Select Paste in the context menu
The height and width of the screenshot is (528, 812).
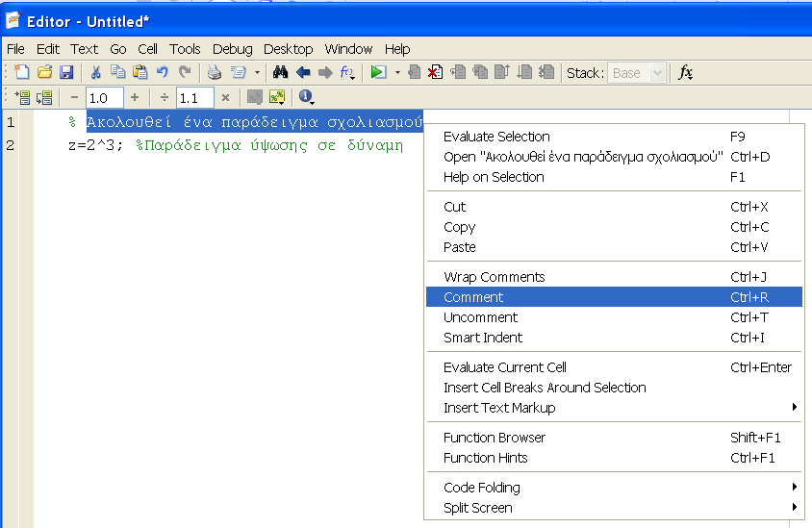614,247
